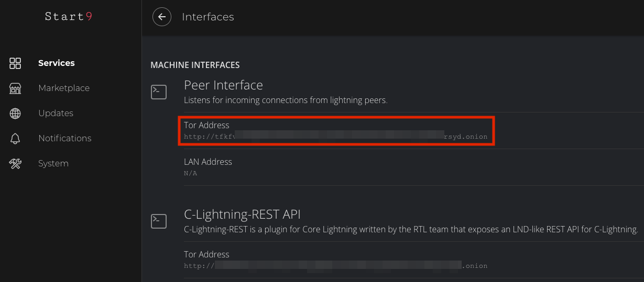
Task: Click the C-Lightning-REST API terminal icon
Action: (159, 221)
